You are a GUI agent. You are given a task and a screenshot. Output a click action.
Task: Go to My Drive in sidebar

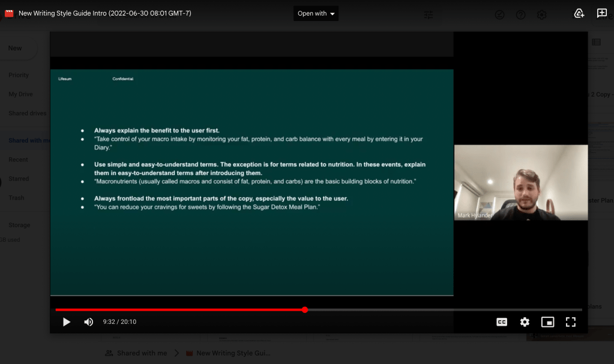pos(20,94)
